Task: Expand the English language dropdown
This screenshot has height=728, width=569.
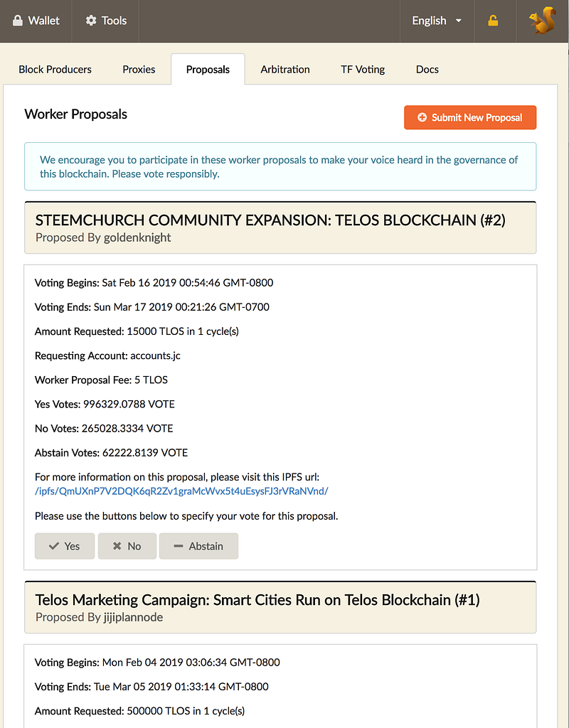Action: [437, 21]
